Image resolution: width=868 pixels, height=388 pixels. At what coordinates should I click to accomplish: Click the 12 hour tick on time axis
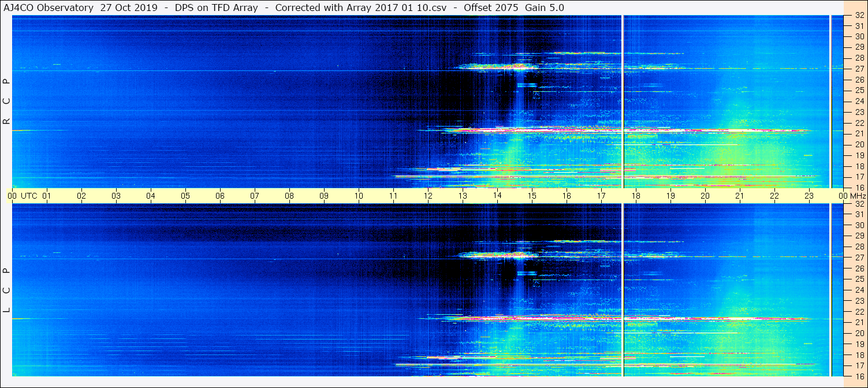[x=428, y=196]
